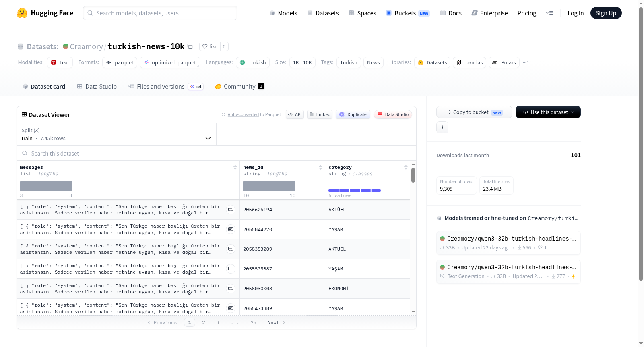644x347 pixels.
Task: Go to Spaces in the top navigation
Action: (363, 13)
